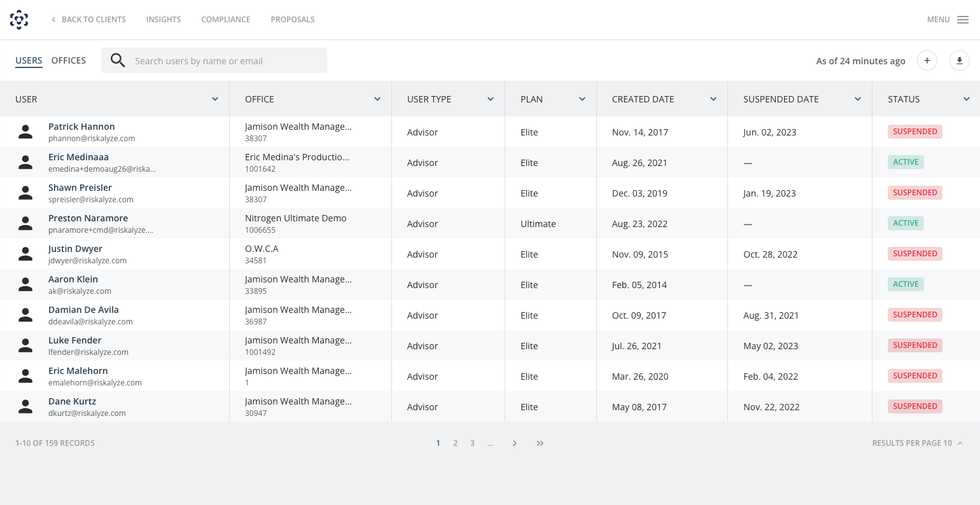Click the download export icon
The image size is (980, 505).
click(960, 60)
